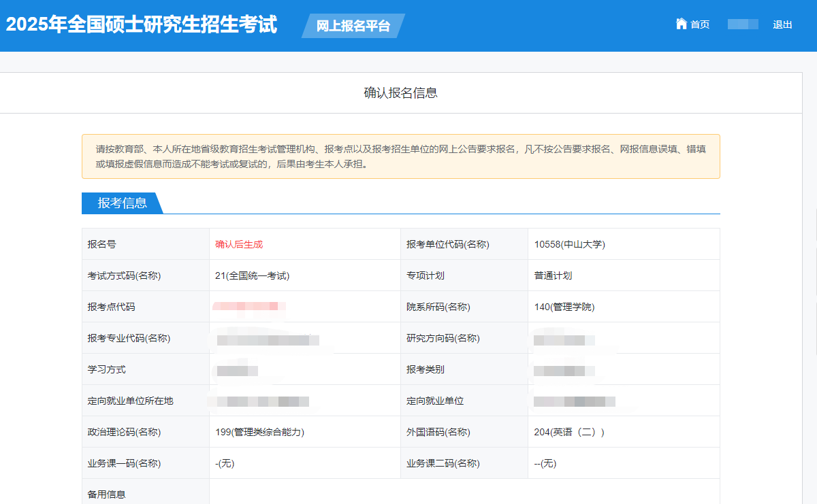Viewport: 817px width, 504px height.
Task: Click the 报名号 field label
Action: click(x=102, y=244)
